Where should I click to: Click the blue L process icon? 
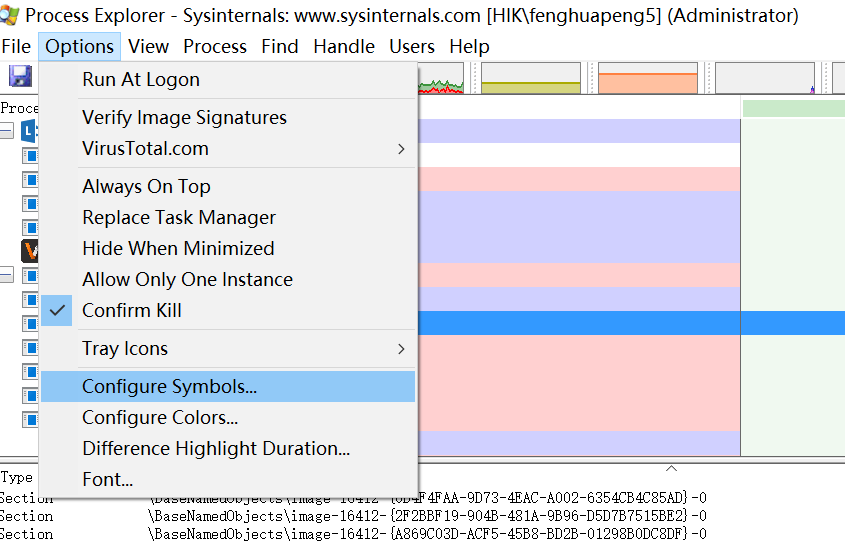tap(29, 131)
